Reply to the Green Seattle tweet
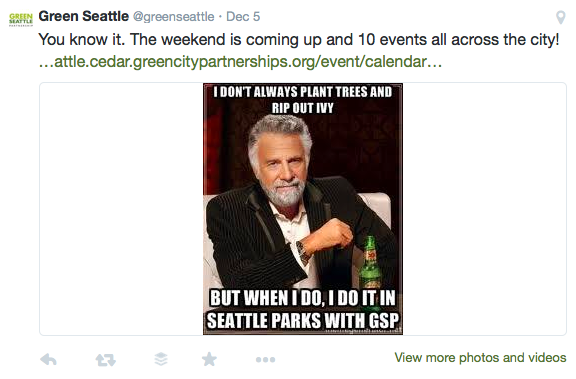Viewport: 576px width, 379px height. coord(48,359)
